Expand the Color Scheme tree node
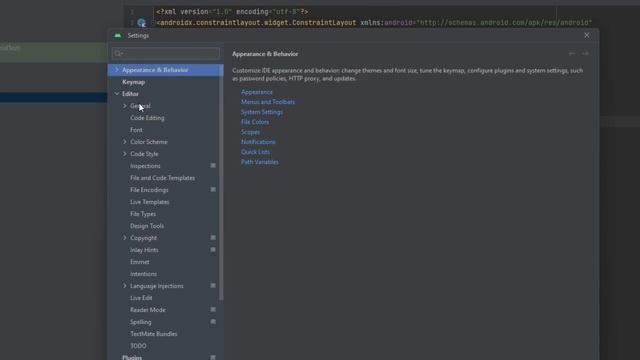640x360 pixels. [124, 142]
